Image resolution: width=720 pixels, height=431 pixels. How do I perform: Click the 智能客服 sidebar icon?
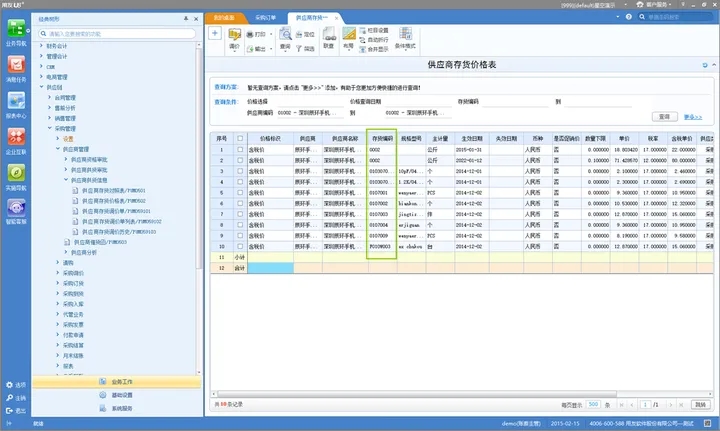point(15,211)
